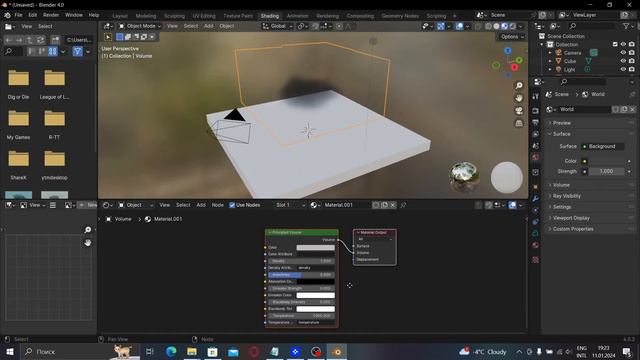This screenshot has width=640, height=360.
Task: Open the My Games folder thumbnail
Action: pyautogui.click(x=18, y=124)
